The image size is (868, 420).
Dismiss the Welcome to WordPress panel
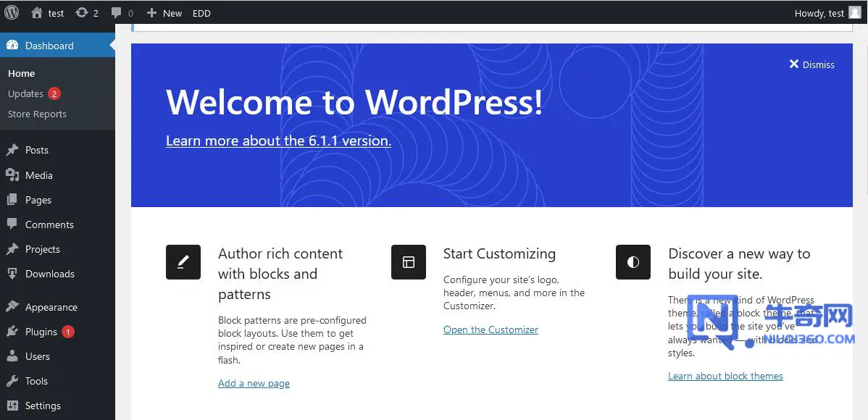[812, 64]
